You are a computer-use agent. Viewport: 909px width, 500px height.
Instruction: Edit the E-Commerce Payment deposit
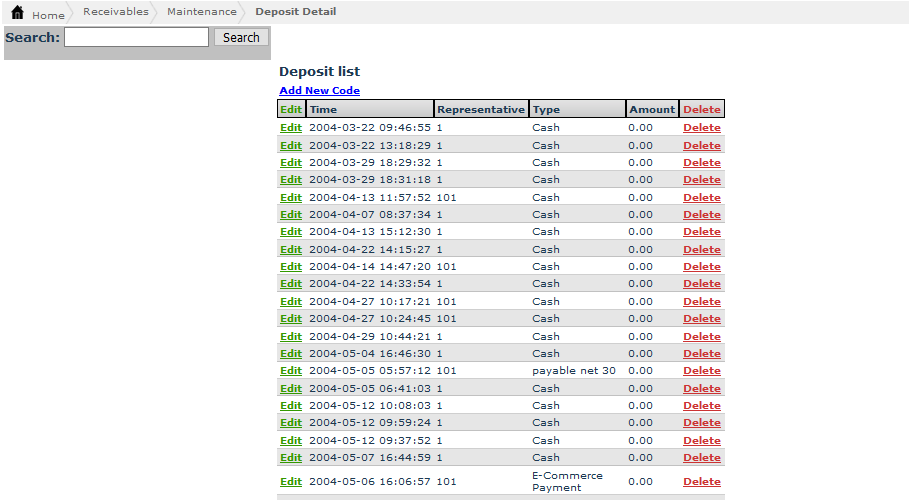[x=290, y=482]
